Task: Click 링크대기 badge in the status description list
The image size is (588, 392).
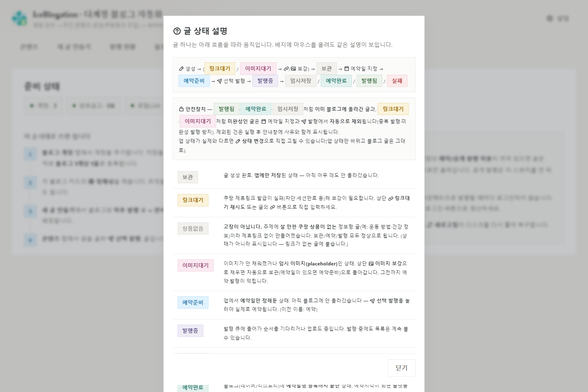Action: (193, 200)
